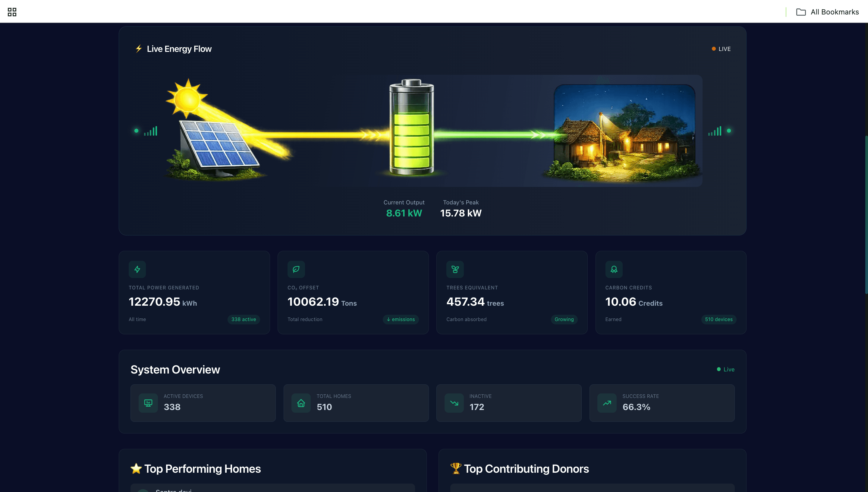Click the System Overview heading
Screen dimensions: 868x492
click(x=175, y=369)
